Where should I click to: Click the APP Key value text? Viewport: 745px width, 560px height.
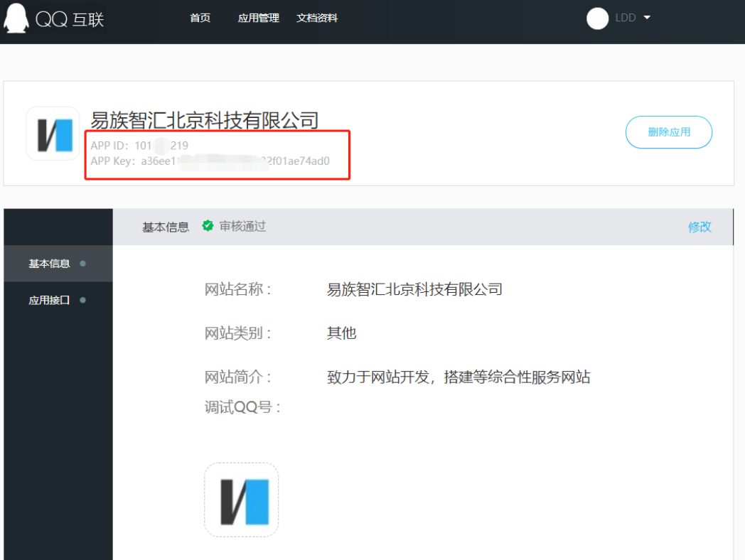pyautogui.click(x=235, y=161)
